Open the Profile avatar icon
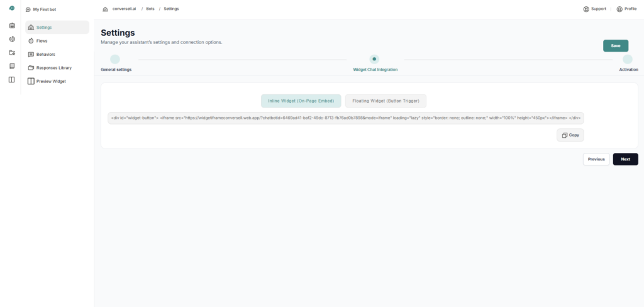Screen dimensions: 644x307 coord(619,9)
